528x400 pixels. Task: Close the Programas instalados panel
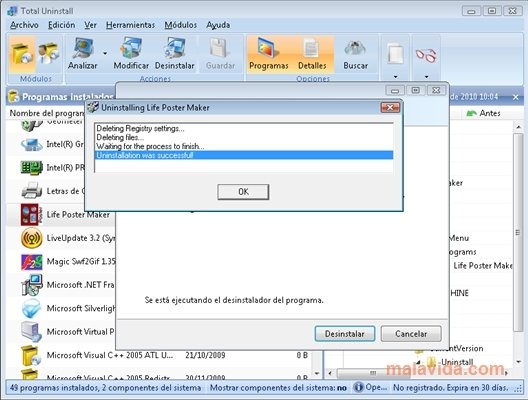(x=516, y=97)
